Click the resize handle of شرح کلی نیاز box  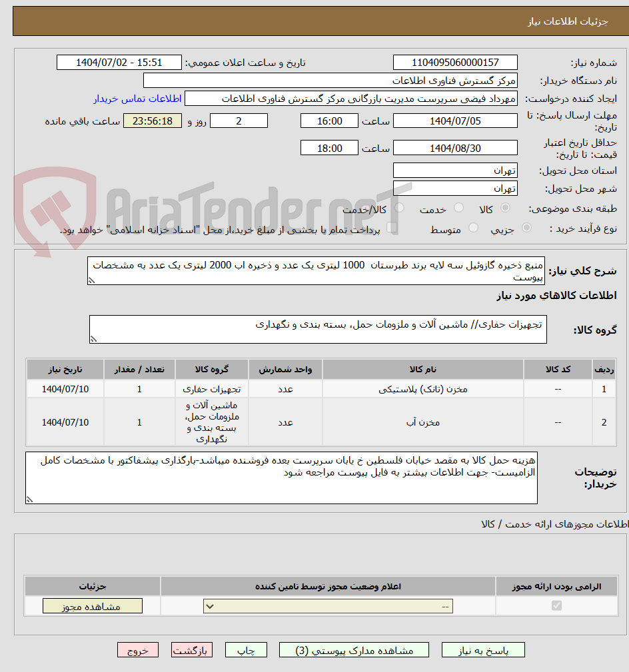tap(92, 281)
